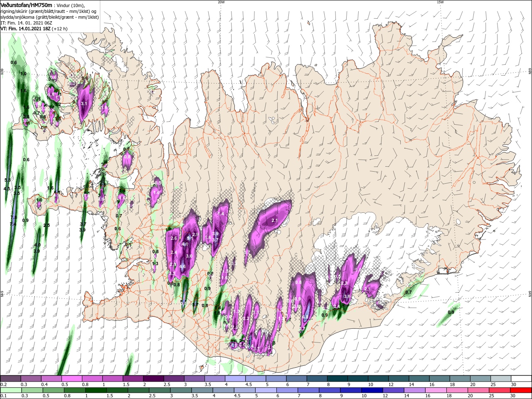The image size is (532, 399).
Task: Pick the light pink 16 swatch in rain scale
Action: (436, 390)
